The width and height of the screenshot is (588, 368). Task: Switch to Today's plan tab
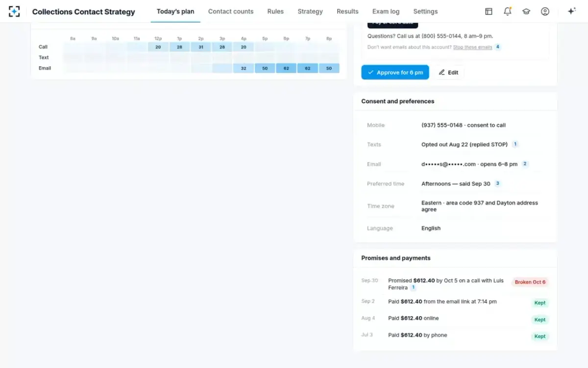(x=175, y=11)
